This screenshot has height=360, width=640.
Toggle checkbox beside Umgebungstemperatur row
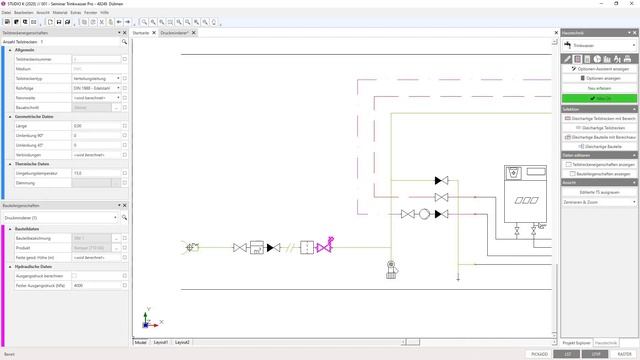click(125, 173)
